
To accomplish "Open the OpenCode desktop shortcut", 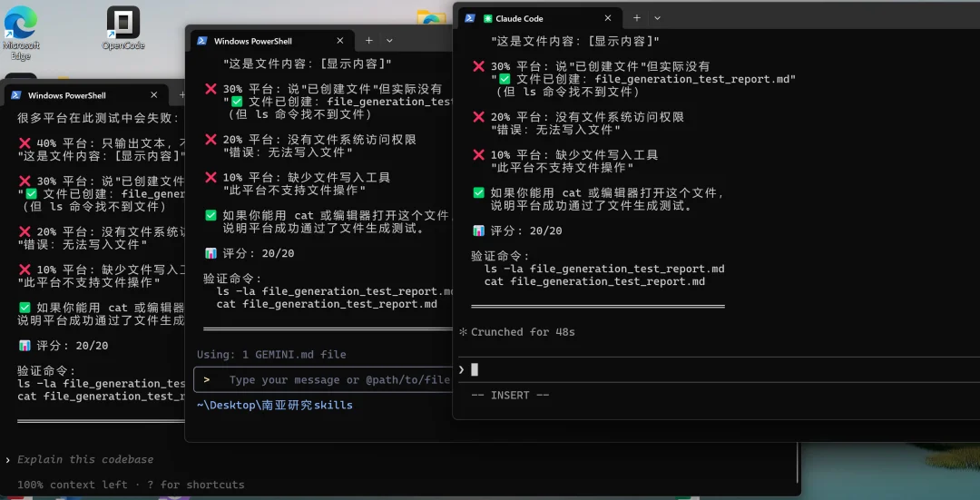I will click(x=123, y=24).
